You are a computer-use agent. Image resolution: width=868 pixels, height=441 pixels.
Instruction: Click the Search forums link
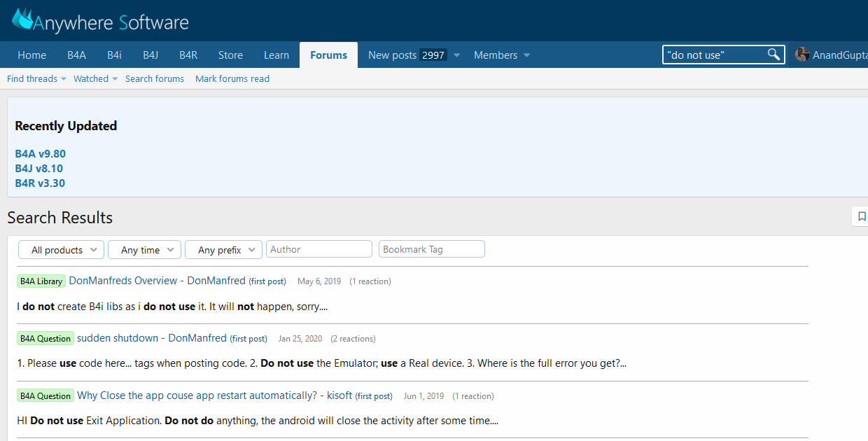155,78
